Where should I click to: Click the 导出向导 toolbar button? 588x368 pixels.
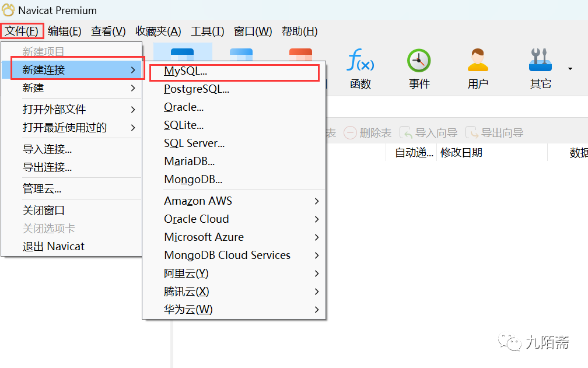[494, 132]
